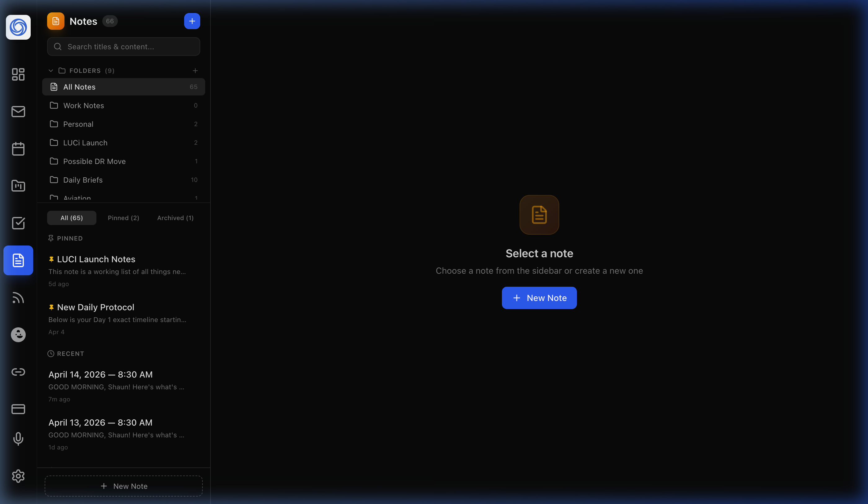Collapse the Folders section chevron
The image size is (868, 504).
(x=51, y=71)
